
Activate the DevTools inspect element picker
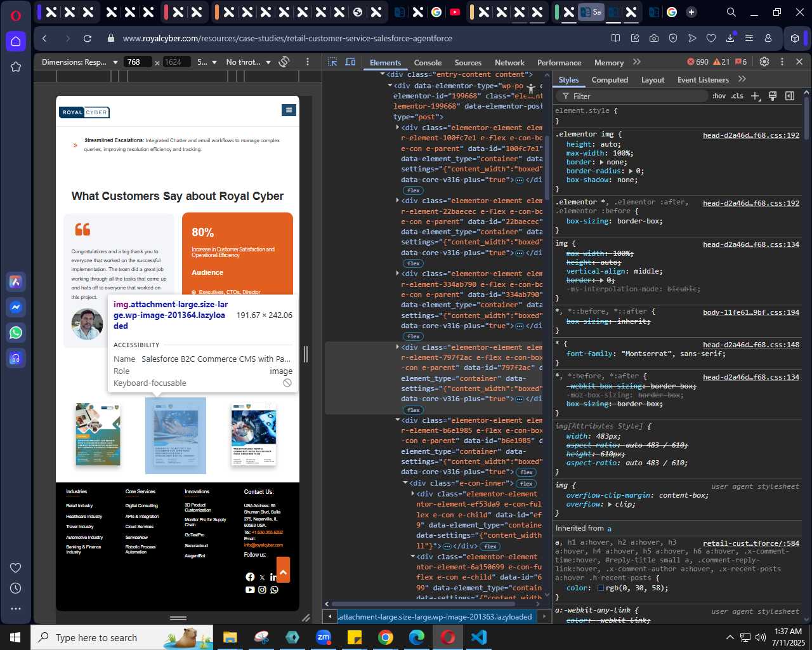coord(332,62)
